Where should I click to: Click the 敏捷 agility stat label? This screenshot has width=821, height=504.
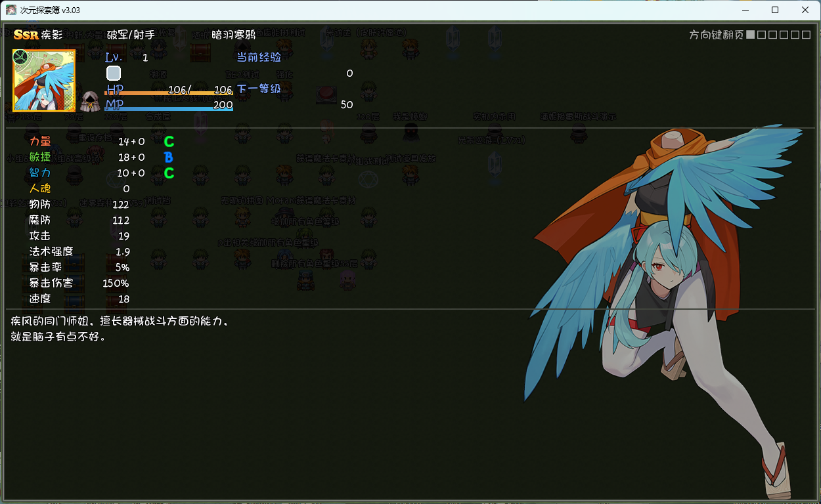(40, 157)
